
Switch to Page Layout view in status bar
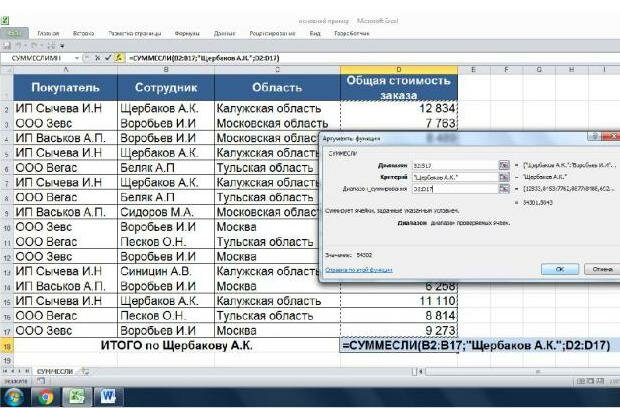(592, 381)
